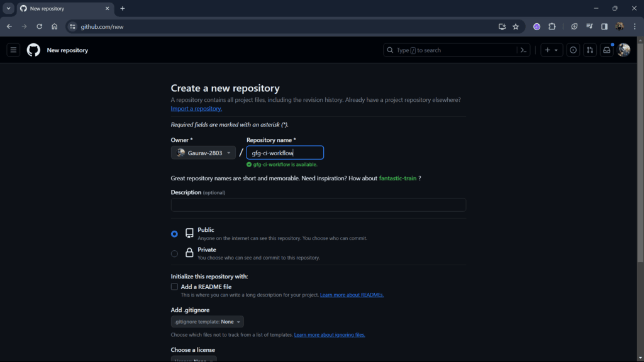Open the Owner dropdown Gaurav-2803
The image size is (644, 362).
click(x=203, y=153)
